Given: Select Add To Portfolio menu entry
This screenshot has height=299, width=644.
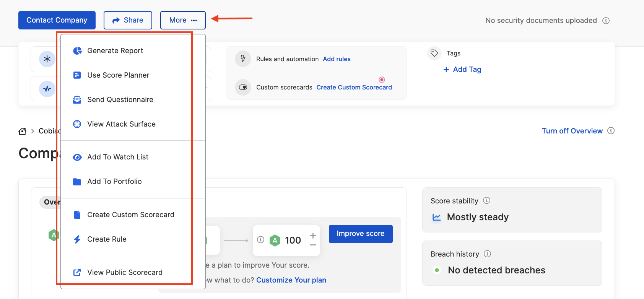Looking at the screenshot, I should point(133,182).
